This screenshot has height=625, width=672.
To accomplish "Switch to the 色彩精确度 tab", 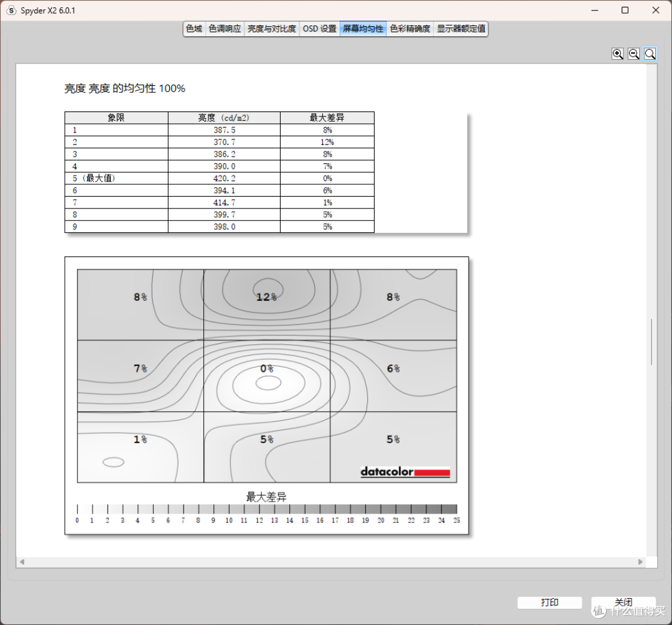I will click(x=409, y=29).
